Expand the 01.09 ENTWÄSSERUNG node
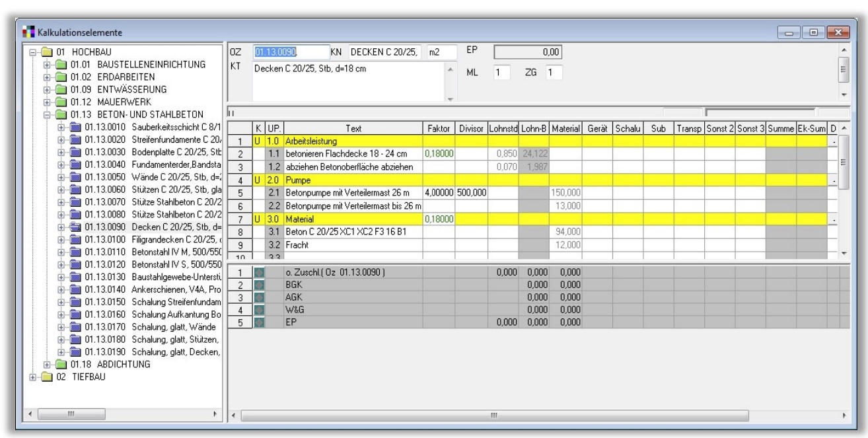This screenshot has height=438, width=868. (48, 89)
